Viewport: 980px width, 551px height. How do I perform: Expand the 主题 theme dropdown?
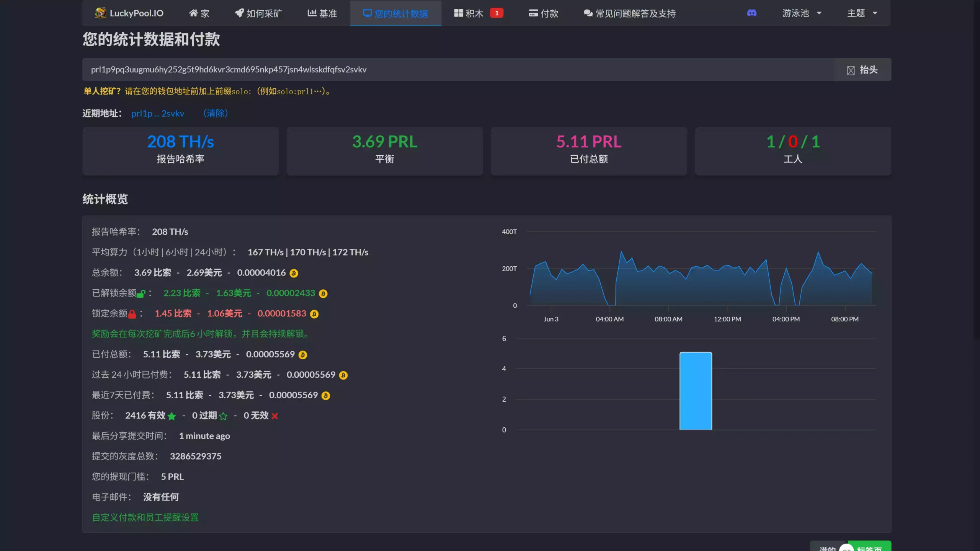pos(862,13)
